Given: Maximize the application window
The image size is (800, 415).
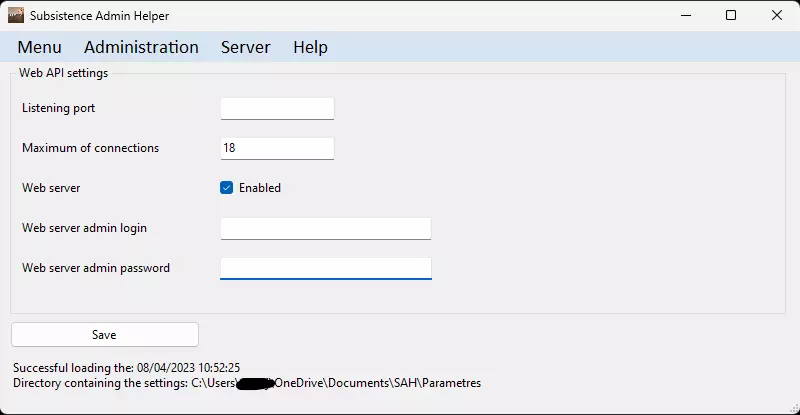Looking at the screenshot, I should (x=731, y=15).
